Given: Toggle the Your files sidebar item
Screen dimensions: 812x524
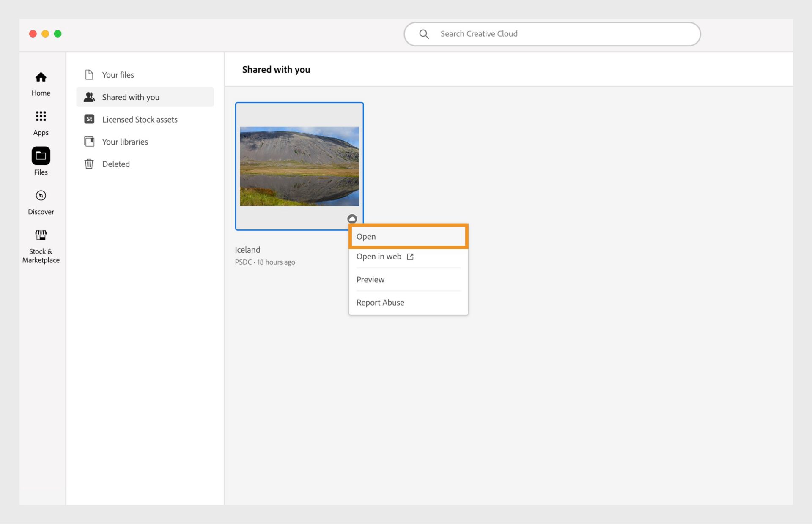Looking at the screenshot, I should click(x=118, y=74).
